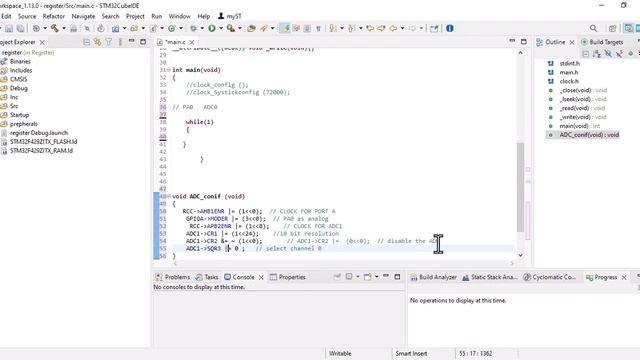640x360 pixels.
Task: Select register Debug.launch file
Action: click(x=39, y=133)
